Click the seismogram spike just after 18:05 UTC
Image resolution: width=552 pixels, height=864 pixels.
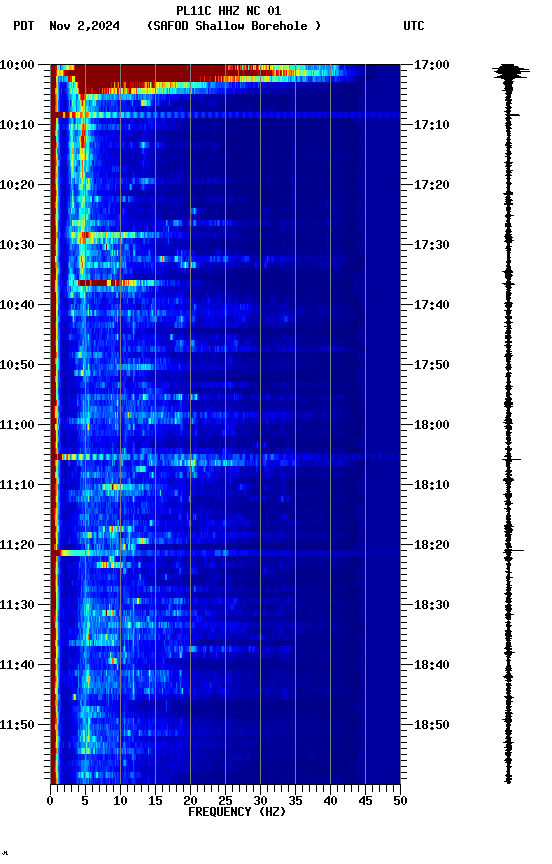[x=511, y=459]
